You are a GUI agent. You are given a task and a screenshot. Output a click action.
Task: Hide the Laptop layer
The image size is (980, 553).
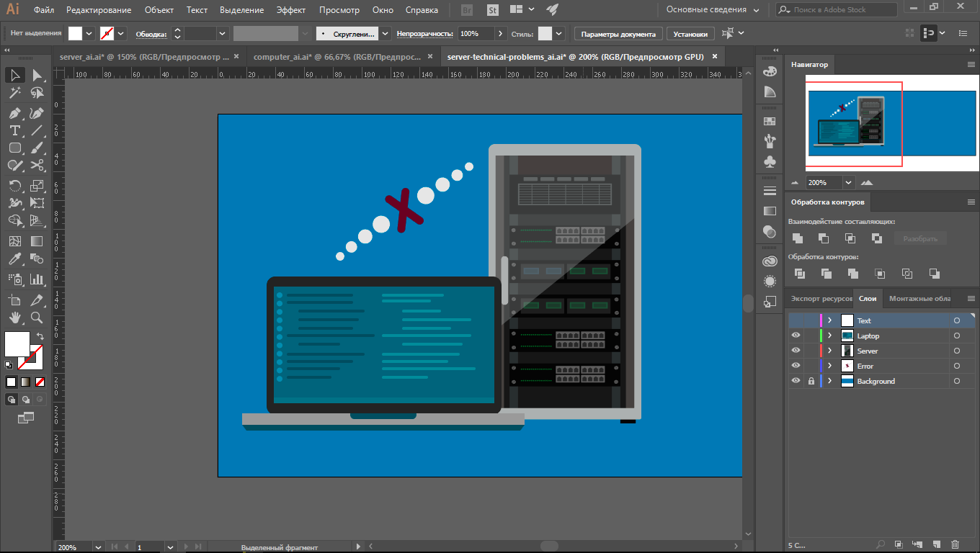pyautogui.click(x=796, y=336)
